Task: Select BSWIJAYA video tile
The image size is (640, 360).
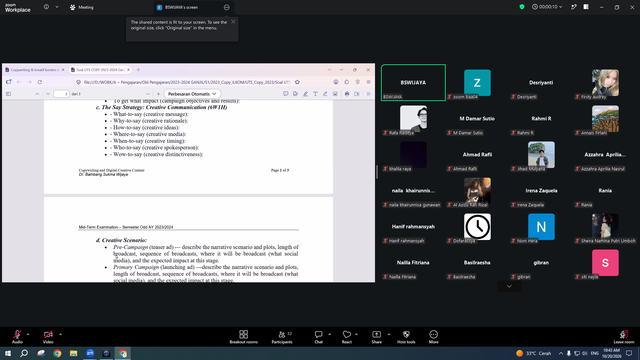Action: (413, 82)
